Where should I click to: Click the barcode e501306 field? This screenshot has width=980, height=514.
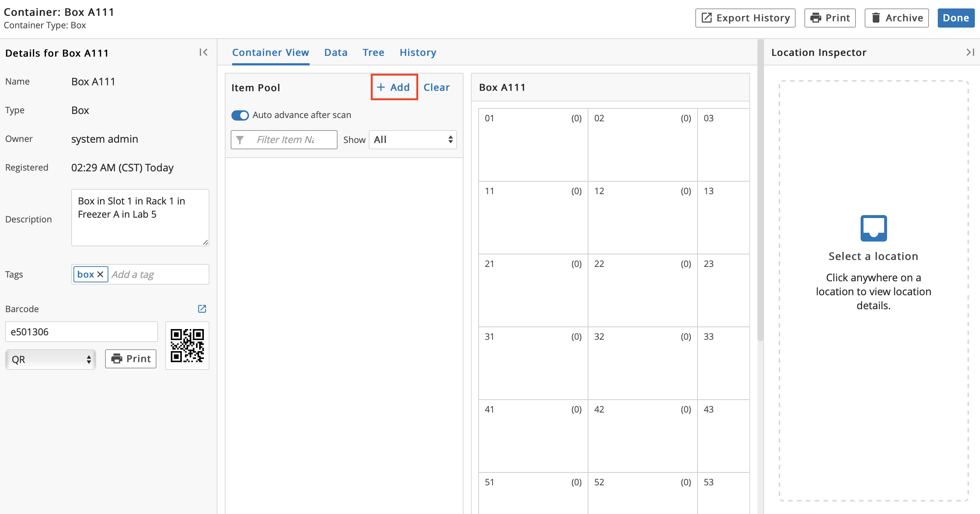(82, 332)
